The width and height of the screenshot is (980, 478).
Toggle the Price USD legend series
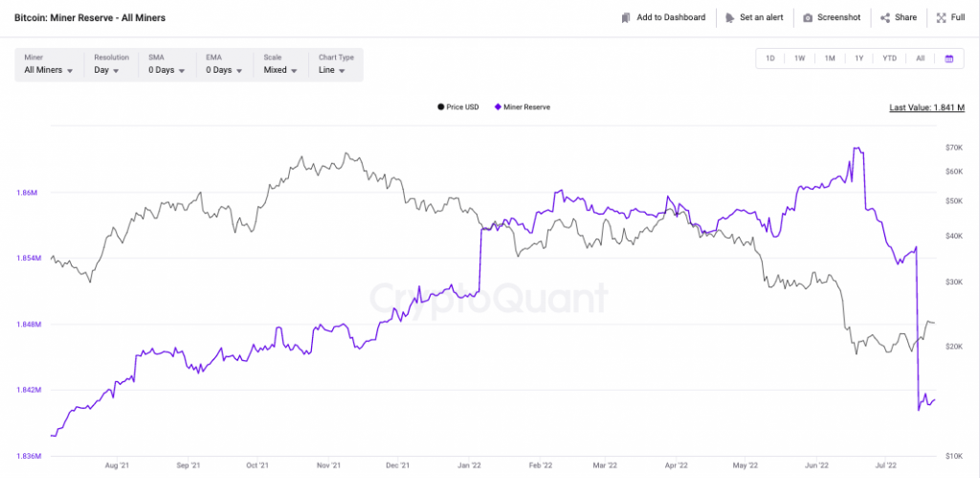click(457, 107)
